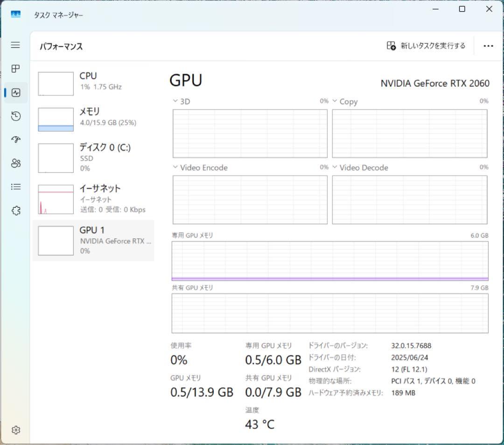
Task: Collapse the 3D engine graph
Action: click(175, 101)
